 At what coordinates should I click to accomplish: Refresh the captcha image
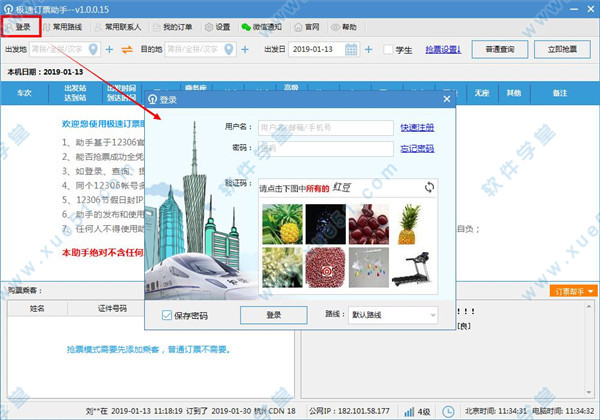click(430, 187)
